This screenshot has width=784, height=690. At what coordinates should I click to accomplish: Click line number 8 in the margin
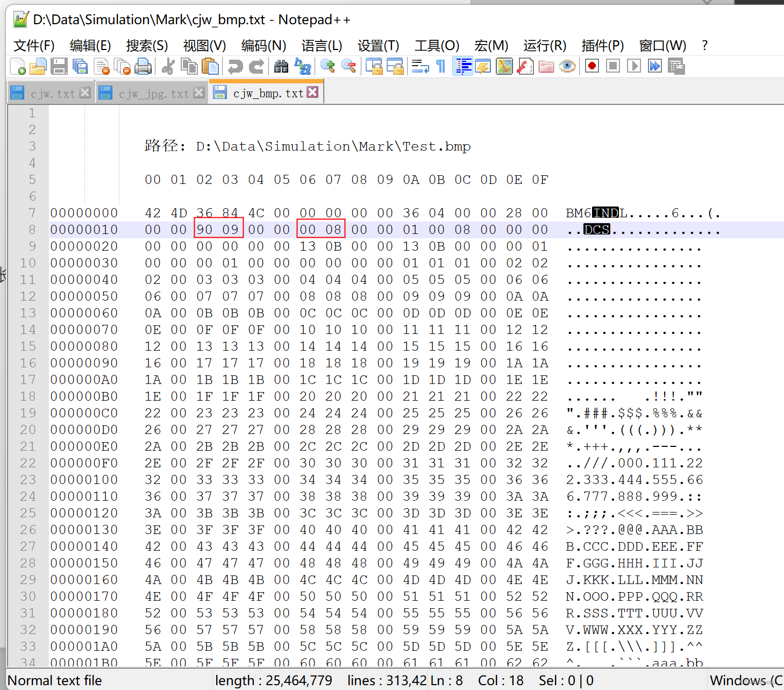tap(31, 229)
